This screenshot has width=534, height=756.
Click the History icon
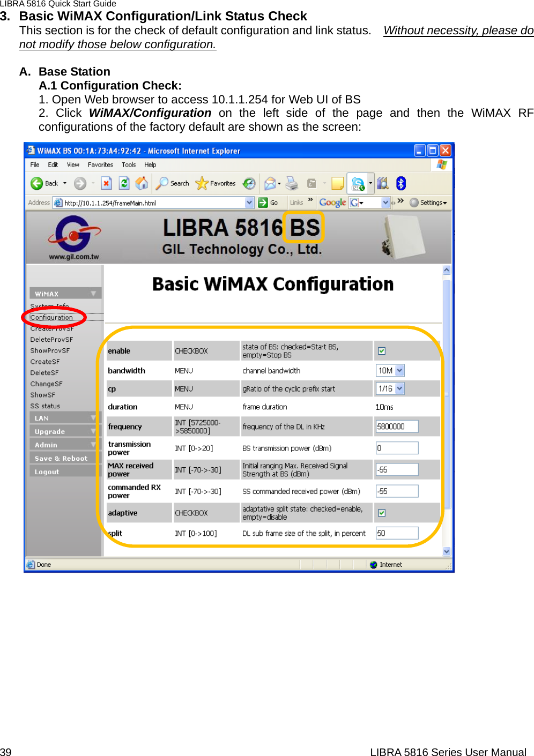(x=249, y=183)
